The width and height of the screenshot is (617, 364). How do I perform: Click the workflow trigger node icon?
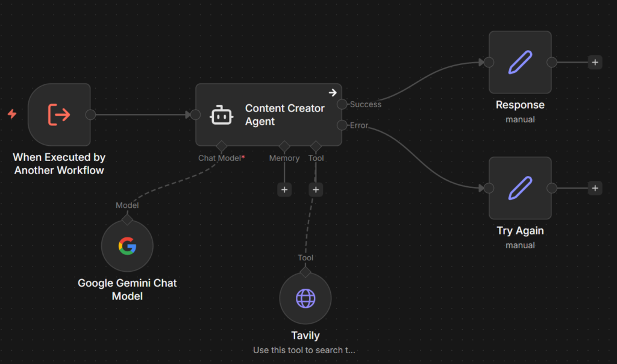pos(59,115)
